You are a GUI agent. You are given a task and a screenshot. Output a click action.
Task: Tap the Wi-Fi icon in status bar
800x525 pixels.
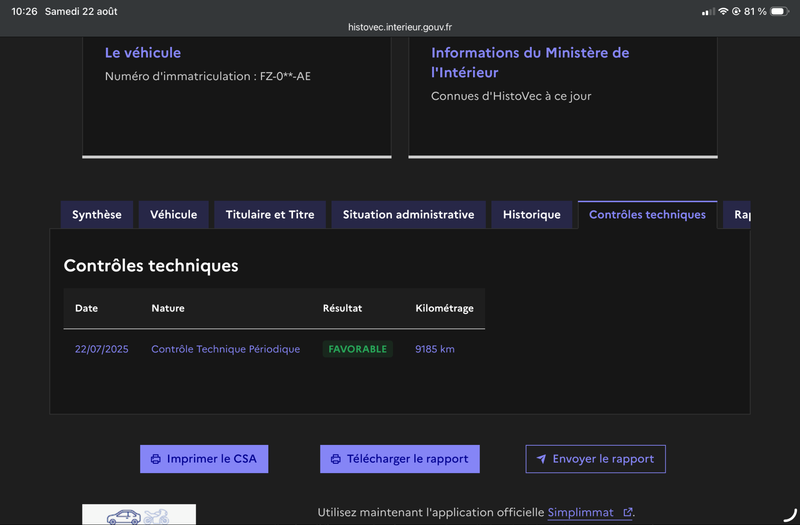(x=723, y=11)
